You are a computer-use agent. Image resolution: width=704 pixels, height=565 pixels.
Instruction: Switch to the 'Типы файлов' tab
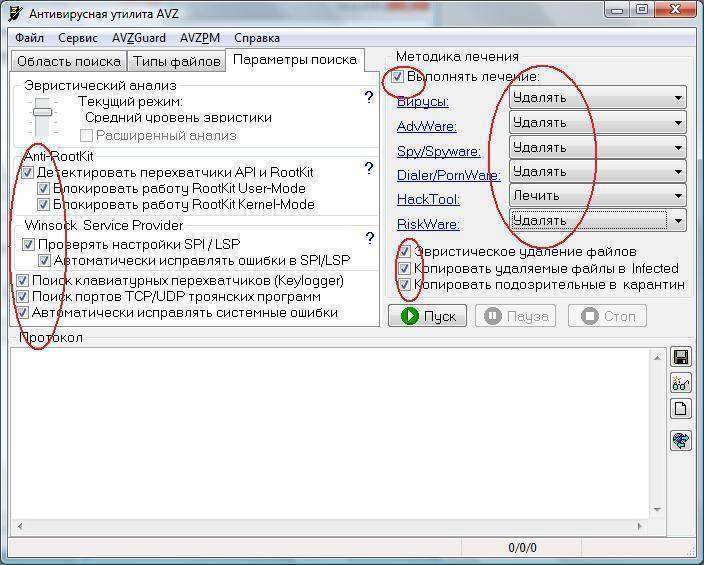tap(177, 61)
